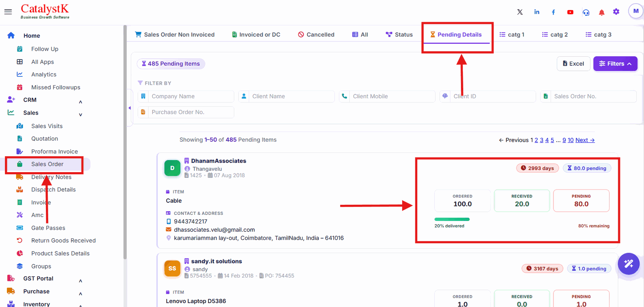Select the catg 2 tab
The image size is (644, 307).
coord(555,35)
